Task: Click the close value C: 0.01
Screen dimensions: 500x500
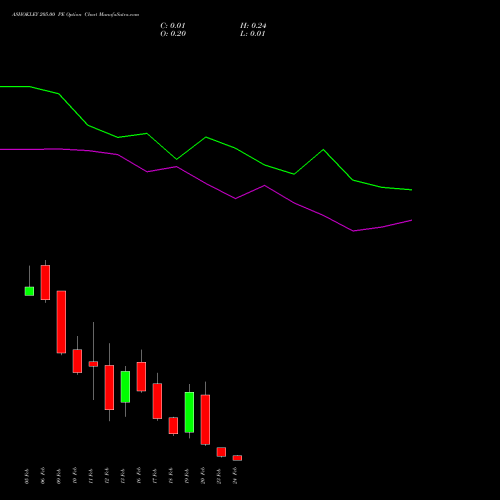Action: [x=173, y=26]
